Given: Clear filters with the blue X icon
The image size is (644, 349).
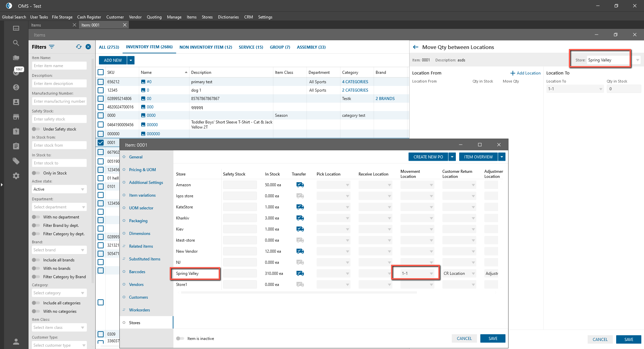Looking at the screenshot, I should tap(88, 47).
